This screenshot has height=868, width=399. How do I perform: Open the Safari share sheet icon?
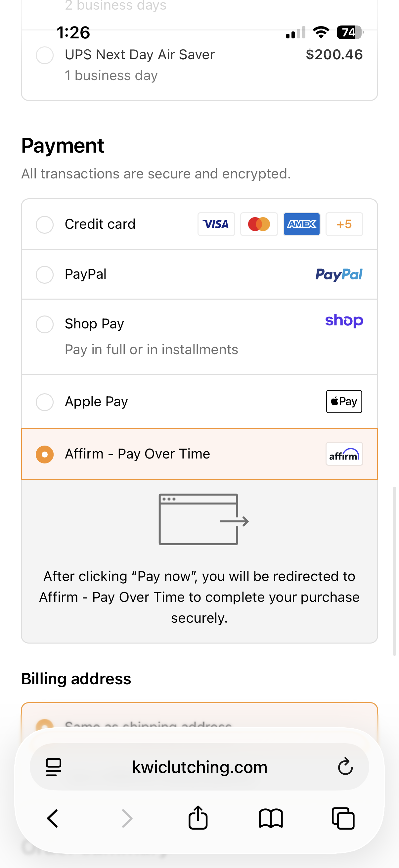click(x=198, y=818)
